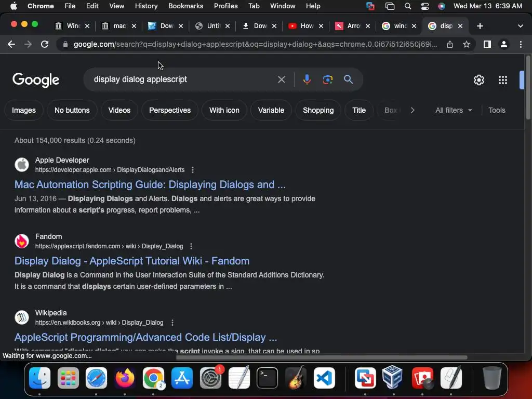Go to the Google logo homepage

[36, 80]
